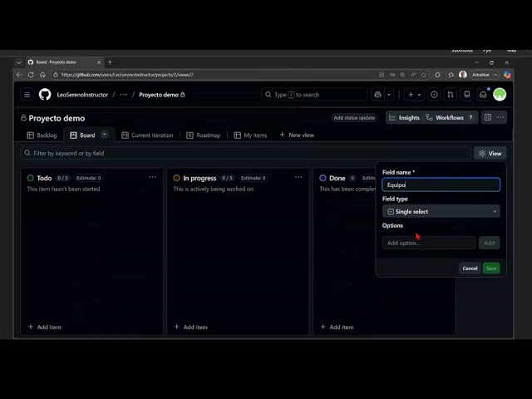Click the Add option button
The height and width of the screenshot is (399, 532).
tap(489, 243)
